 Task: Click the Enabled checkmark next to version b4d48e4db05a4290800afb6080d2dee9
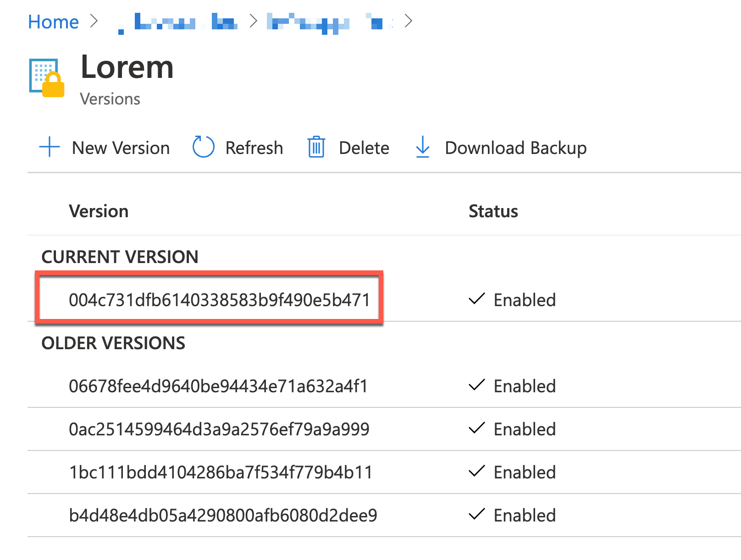(x=476, y=515)
